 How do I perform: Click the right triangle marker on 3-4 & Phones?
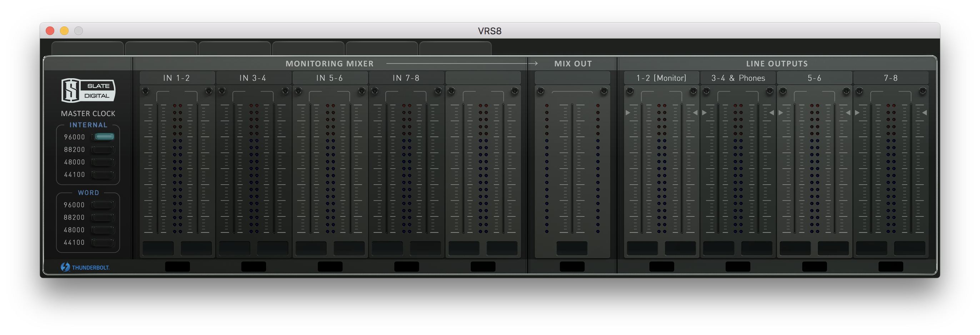771,112
